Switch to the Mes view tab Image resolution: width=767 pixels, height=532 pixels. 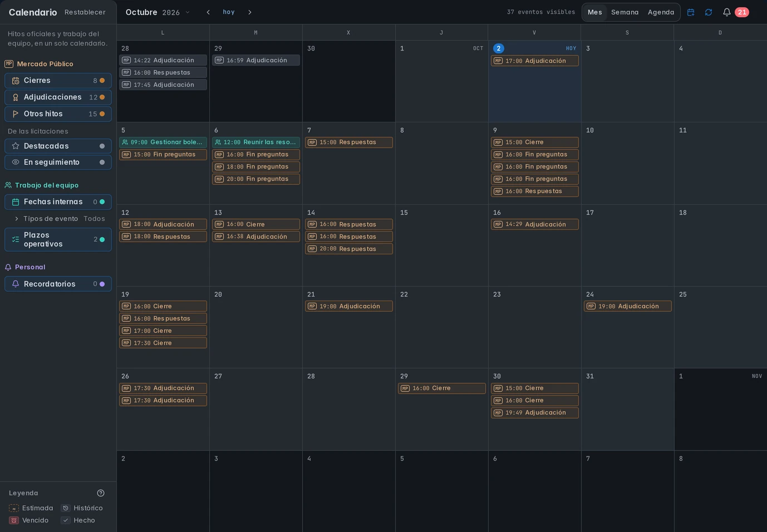click(x=595, y=12)
